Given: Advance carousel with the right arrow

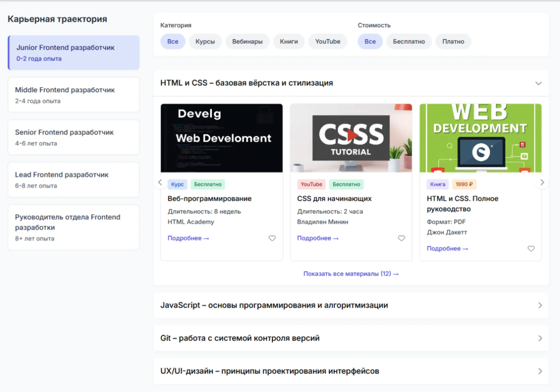Looking at the screenshot, I should (542, 182).
